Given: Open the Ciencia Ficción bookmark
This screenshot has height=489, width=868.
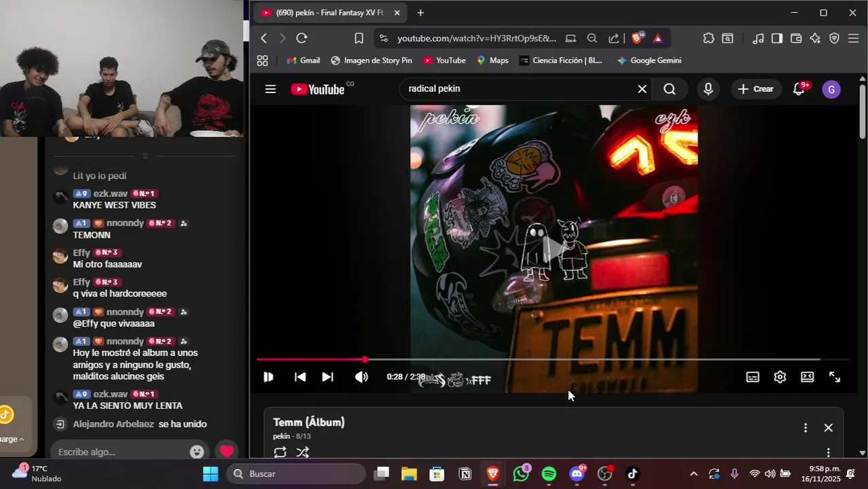Looking at the screenshot, I should 561,60.
